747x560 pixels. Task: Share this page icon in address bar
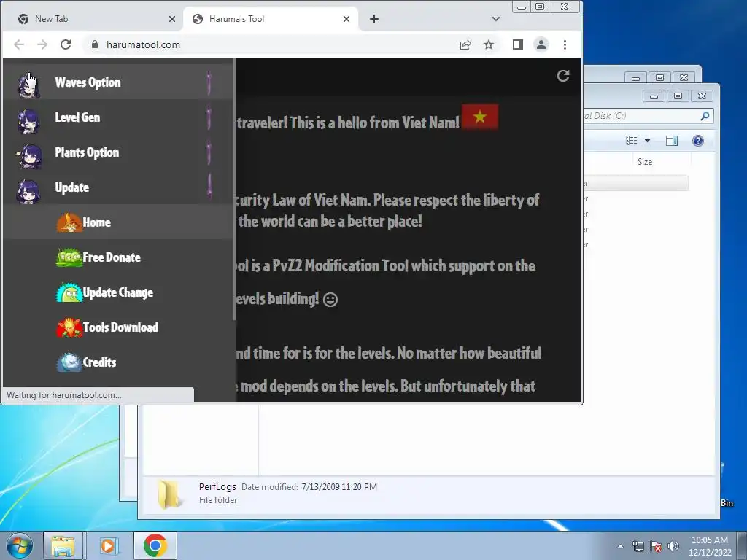tap(465, 44)
